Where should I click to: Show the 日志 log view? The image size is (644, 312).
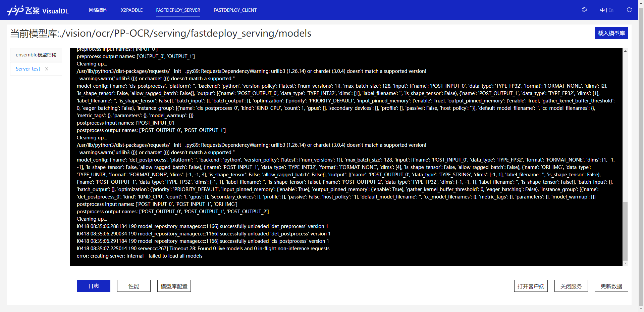pos(94,286)
